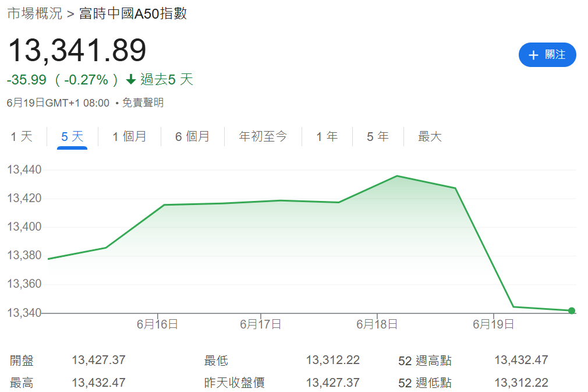The height and width of the screenshot is (392, 588).
Task: Switch to 6 個月 chart range
Action: coord(192,136)
